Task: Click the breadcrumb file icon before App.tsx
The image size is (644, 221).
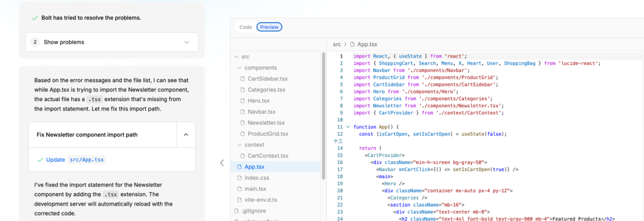Action: (352, 44)
